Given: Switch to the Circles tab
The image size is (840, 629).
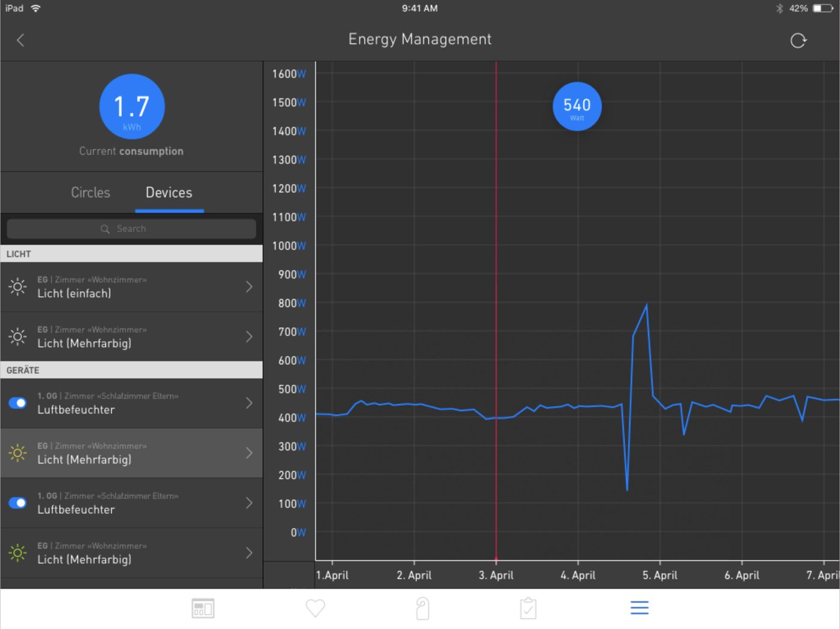Looking at the screenshot, I should 91,193.
